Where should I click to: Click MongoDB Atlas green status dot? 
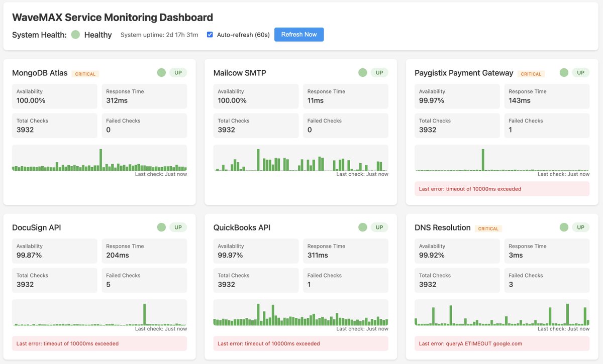[x=161, y=73]
